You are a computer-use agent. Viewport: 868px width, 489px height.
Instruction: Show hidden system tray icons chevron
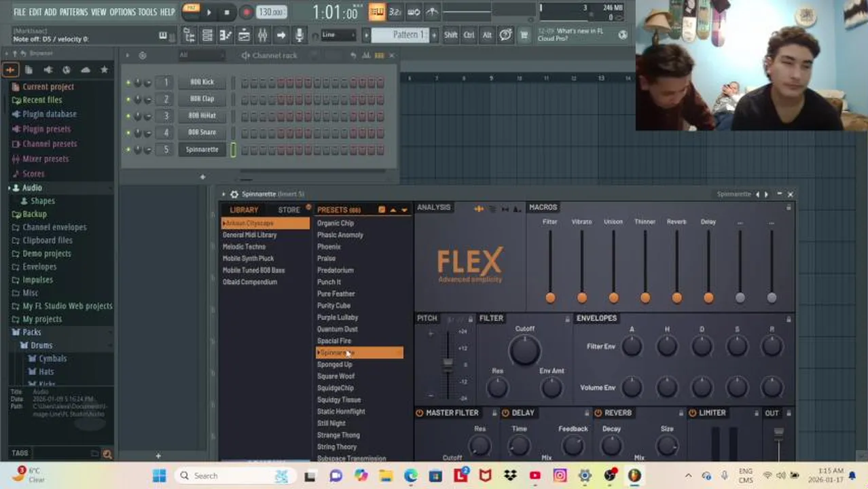point(688,475)
